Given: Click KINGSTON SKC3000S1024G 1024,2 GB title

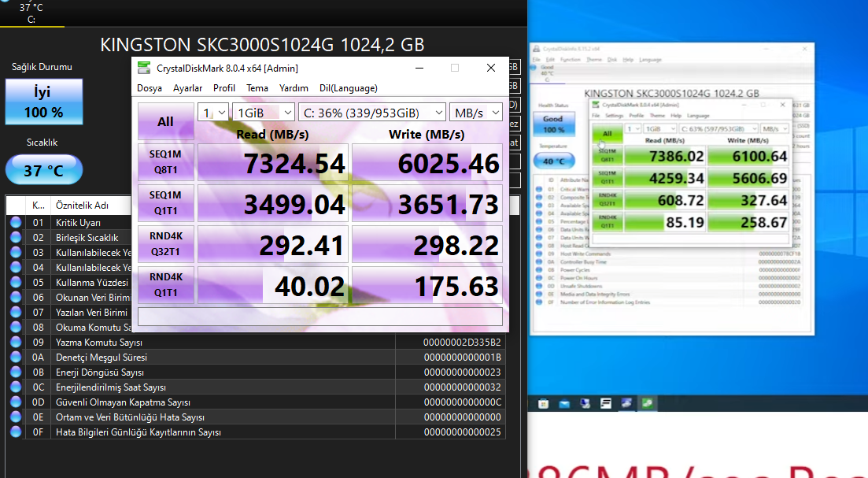Looking at the screenshot, I should click(262, 45).
